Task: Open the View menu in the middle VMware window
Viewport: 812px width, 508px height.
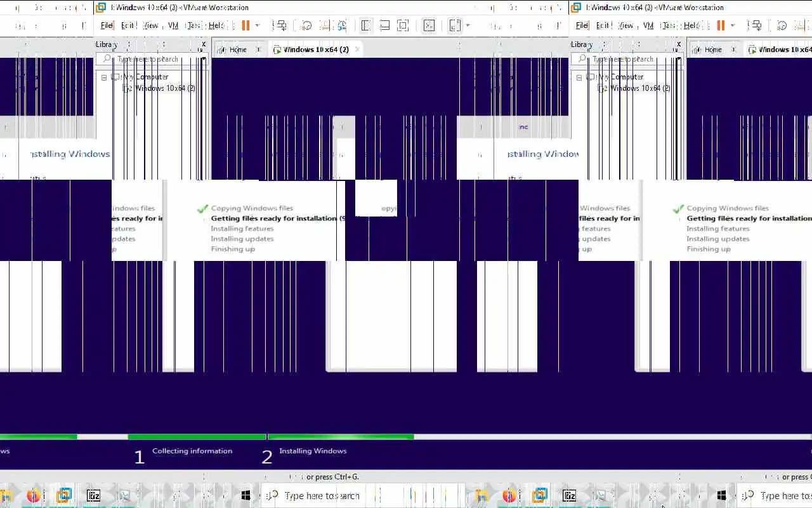Action: coord(150,25)
